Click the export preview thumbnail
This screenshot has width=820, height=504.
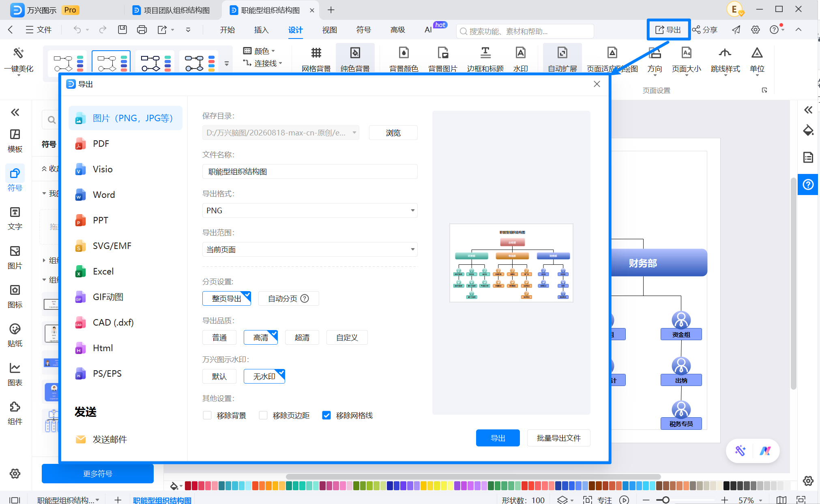click(x=511, y=263)
